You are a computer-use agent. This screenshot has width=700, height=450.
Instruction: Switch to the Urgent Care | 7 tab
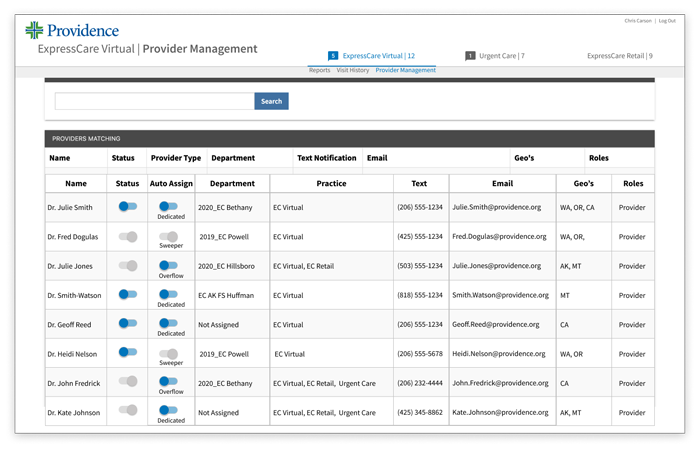502,56
